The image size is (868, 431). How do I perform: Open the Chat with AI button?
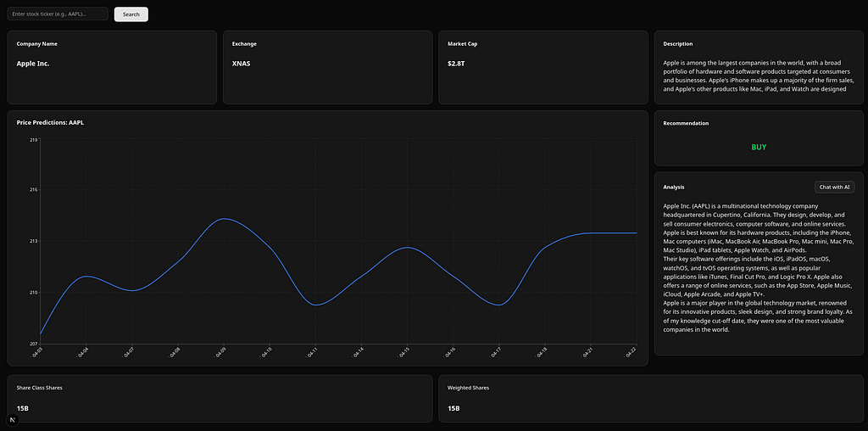(834, 188)
